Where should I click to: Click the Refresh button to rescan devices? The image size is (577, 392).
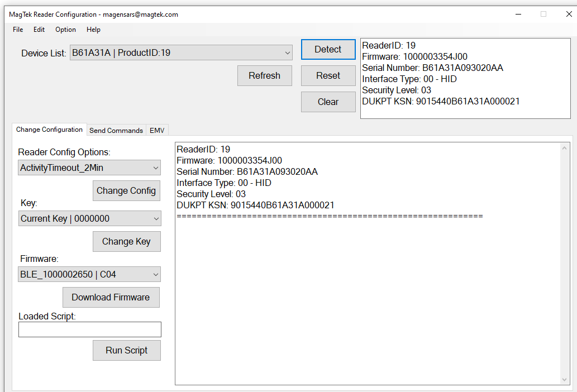click(x=264, y=75)
